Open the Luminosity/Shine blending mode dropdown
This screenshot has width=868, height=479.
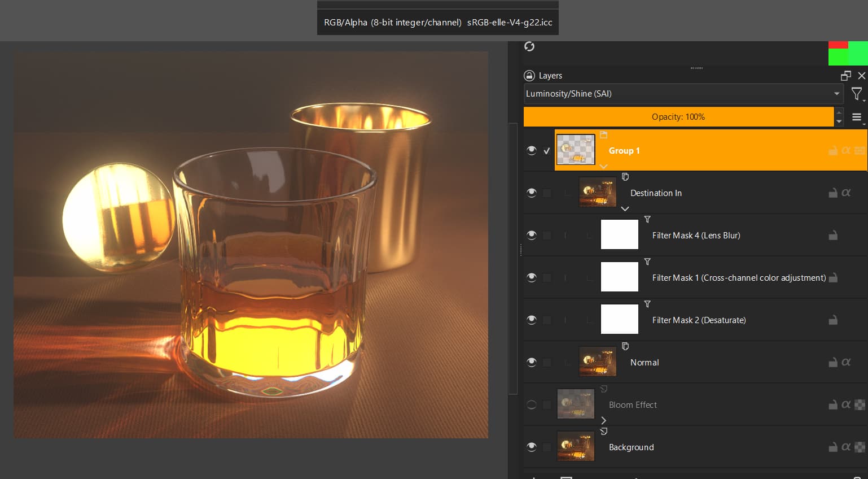(x=683, y=94)
